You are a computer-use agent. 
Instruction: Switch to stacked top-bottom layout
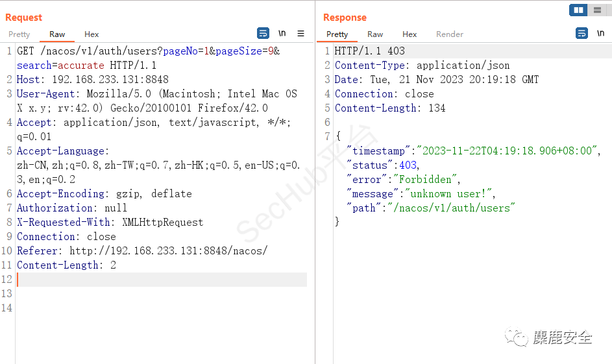[x=597, y=10]
